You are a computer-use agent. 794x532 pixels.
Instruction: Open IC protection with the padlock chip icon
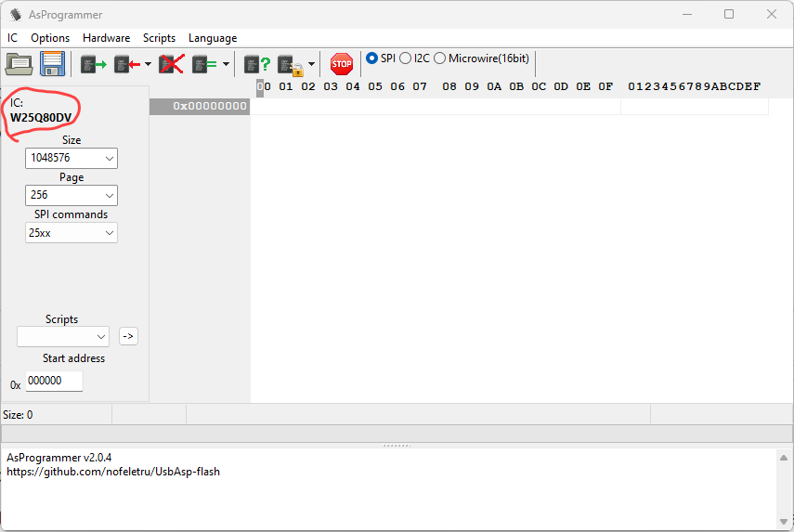pyautogui.click(x=291, y=65)
